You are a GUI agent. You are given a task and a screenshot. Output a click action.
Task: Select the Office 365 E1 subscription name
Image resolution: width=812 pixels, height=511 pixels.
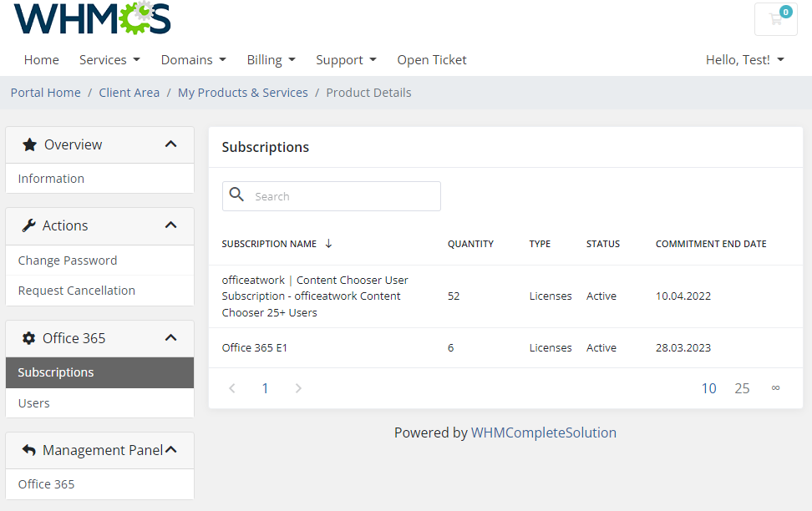tap(254, 348)
